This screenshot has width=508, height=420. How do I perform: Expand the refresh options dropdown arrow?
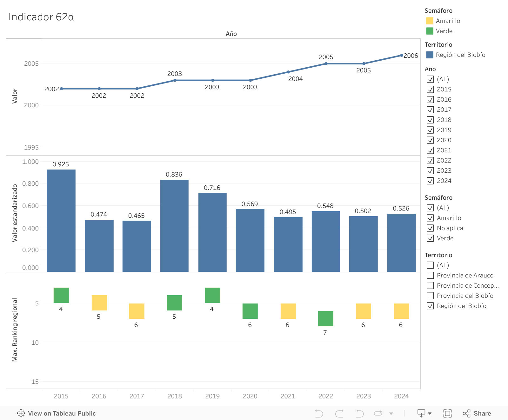(391, 413)
